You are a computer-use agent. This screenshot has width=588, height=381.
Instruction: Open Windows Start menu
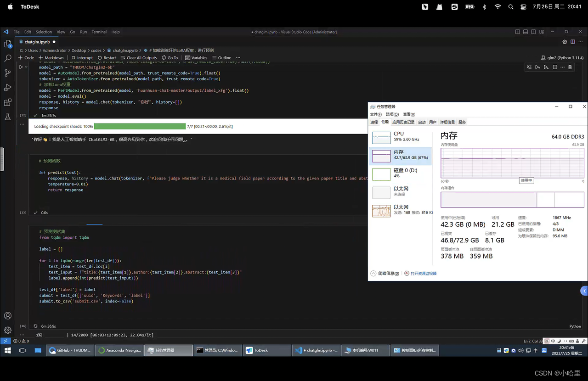coord(7,350)
